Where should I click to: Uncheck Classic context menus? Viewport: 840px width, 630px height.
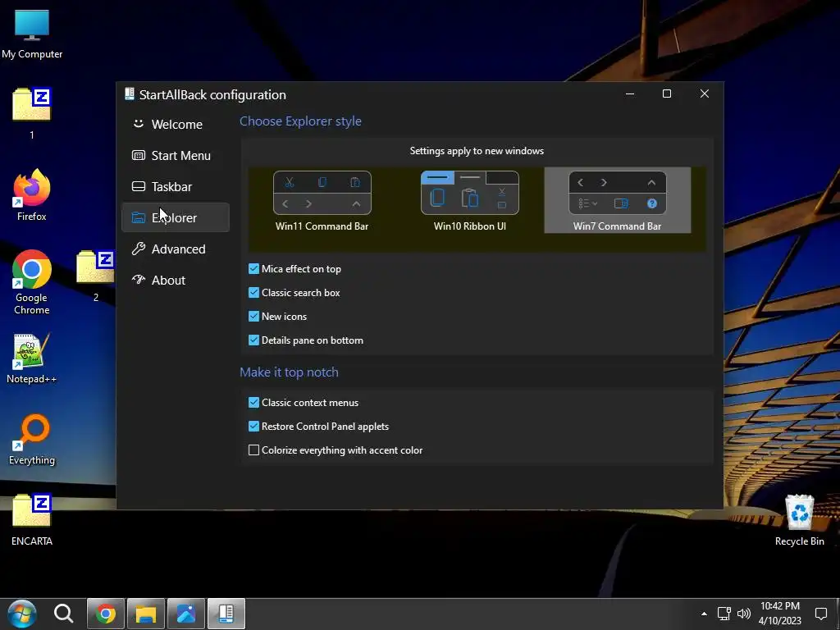254,402
